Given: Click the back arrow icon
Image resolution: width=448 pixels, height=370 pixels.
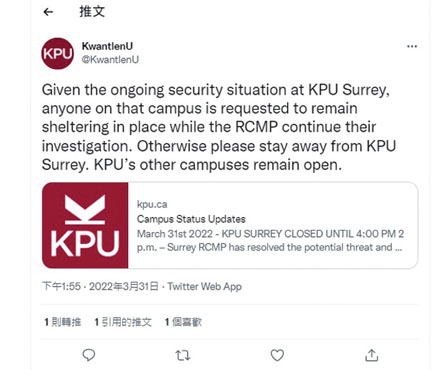Looking at the screenshot, I should coord(48,12).
